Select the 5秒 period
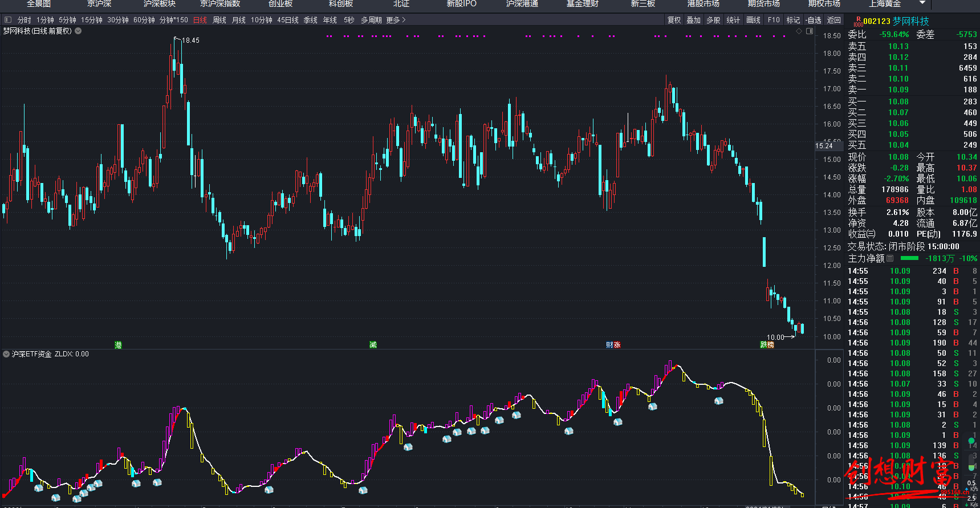The height and width of the screenshot is (508, 980). 349,20
